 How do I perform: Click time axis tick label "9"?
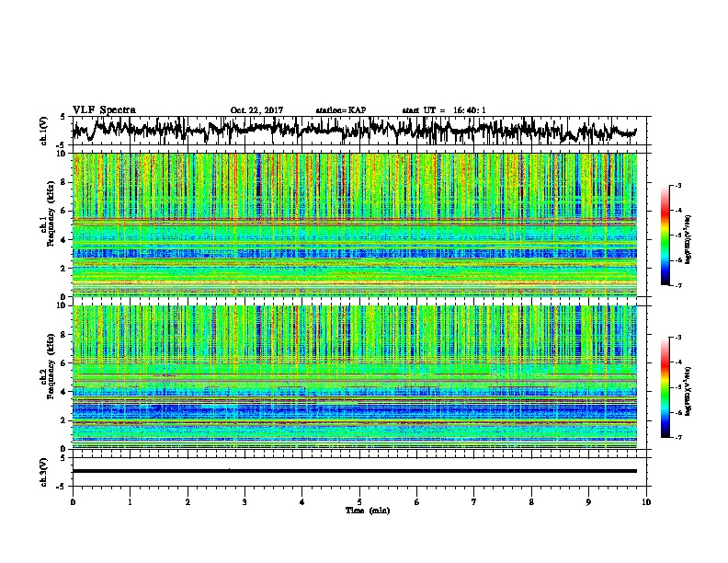click(x=588, y=502)
